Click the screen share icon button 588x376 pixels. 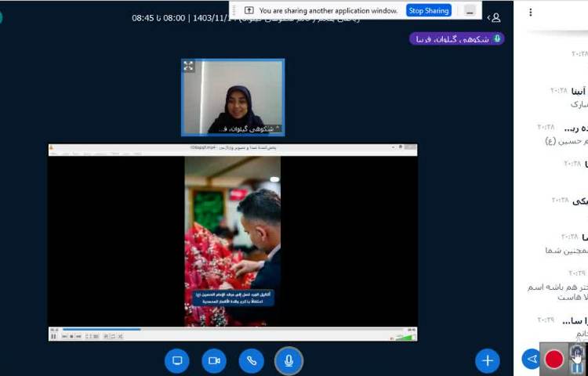[x=177, y=360]
